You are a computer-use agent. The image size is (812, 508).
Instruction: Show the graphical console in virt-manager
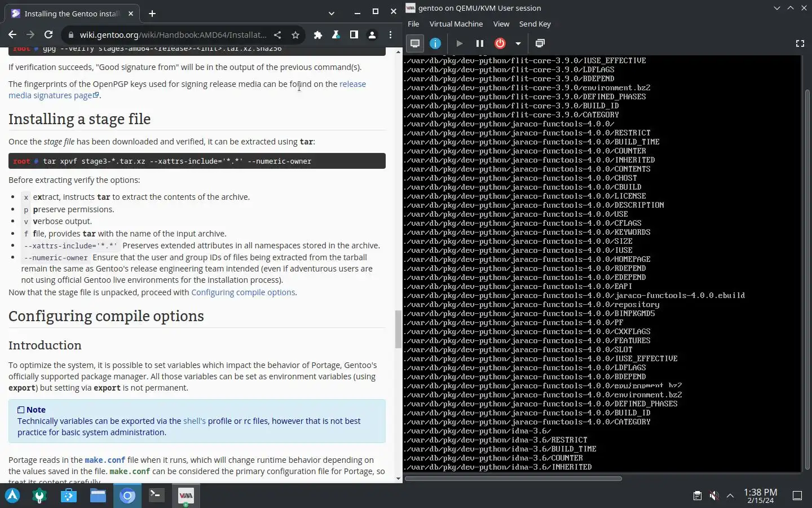point(415,43)
